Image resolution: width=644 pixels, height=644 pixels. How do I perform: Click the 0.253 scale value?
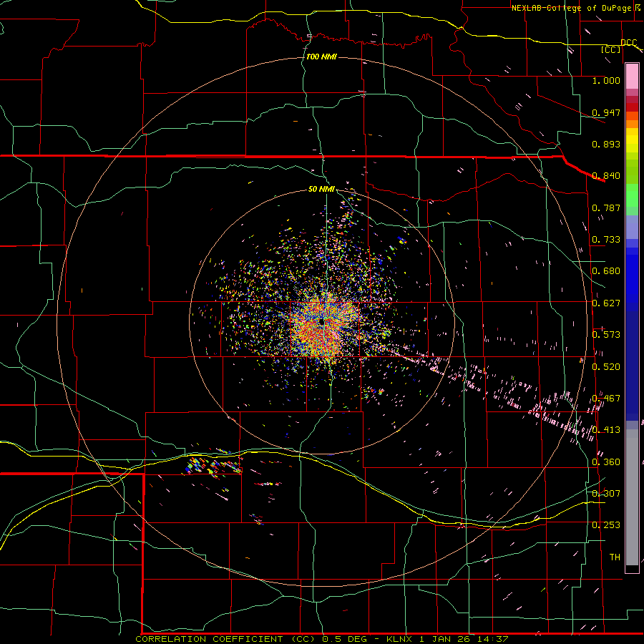click(x=606, y=525)
